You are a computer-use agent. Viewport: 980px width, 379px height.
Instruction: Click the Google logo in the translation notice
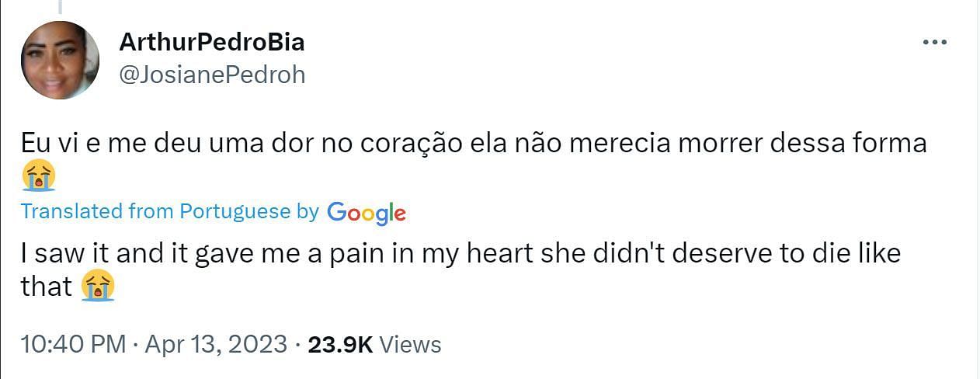tap(367, 212)
